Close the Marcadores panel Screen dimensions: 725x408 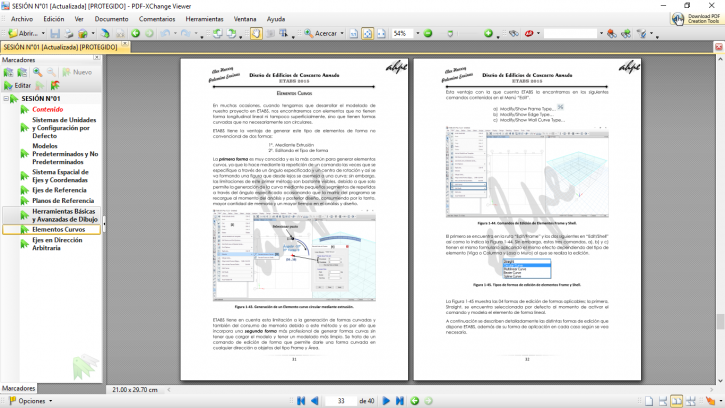point(97,60)
